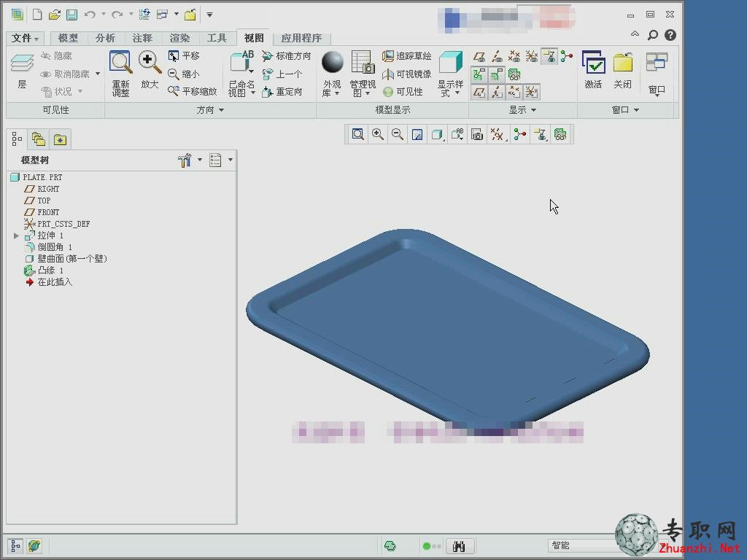Viewport: 747px width, 560px height.
Task: Click 追踪草绘 trace sketch
Action: click(407, 56)
